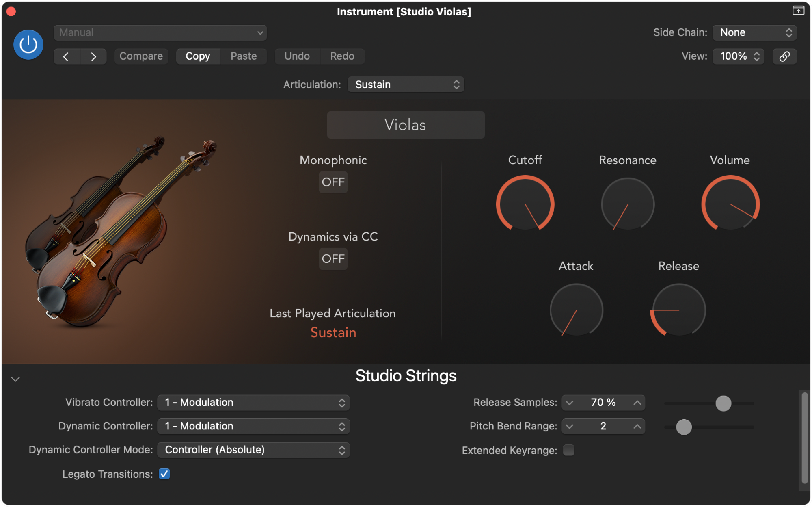Click the link chain icon button

(x=784, y=56)
